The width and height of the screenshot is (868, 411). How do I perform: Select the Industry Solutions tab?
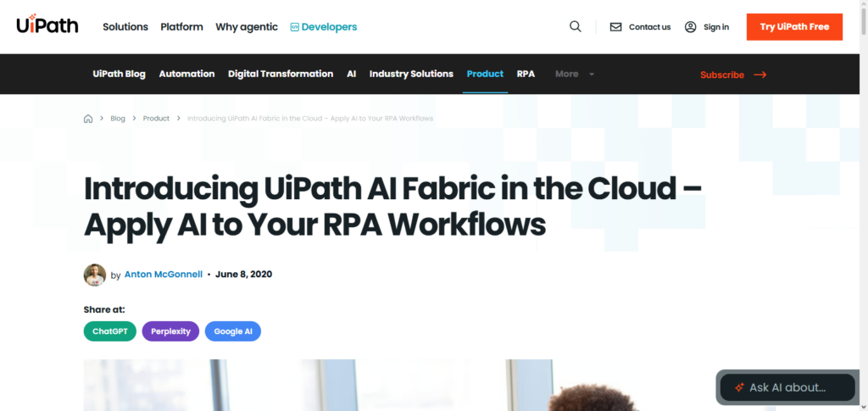pyautogui.click(x=411, y=74)
